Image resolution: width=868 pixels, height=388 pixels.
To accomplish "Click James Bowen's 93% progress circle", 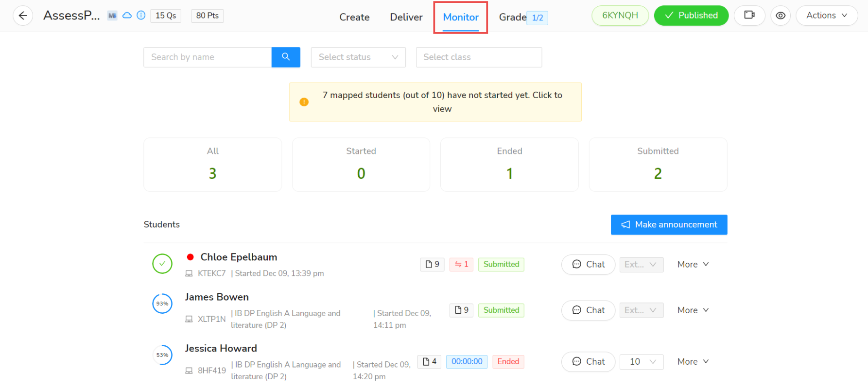I will pyautogui.click(x=162, y=304).
